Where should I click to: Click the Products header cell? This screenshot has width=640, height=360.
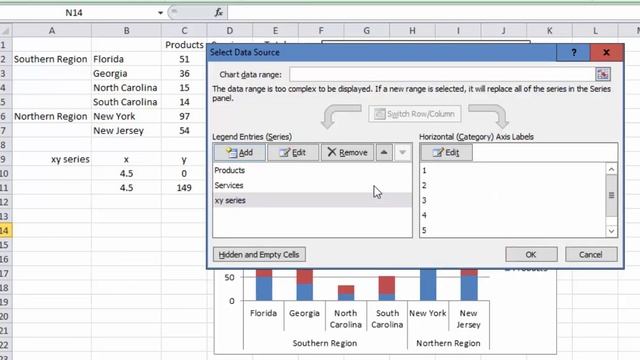click(x=184, y=45)
